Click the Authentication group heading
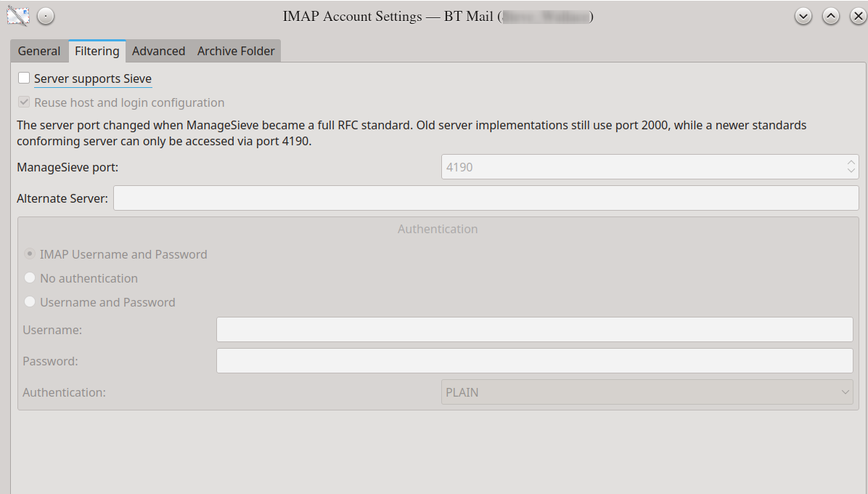 [x=438, y=229]
